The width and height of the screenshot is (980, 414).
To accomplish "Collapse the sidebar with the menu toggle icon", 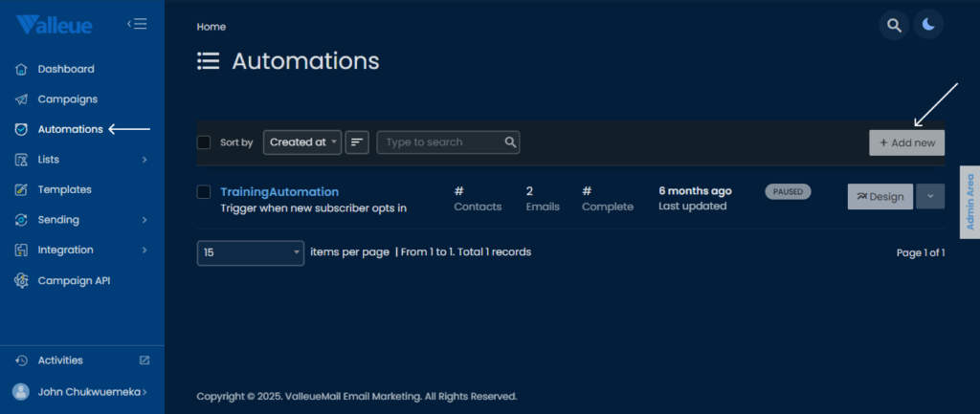I will 137,24.
